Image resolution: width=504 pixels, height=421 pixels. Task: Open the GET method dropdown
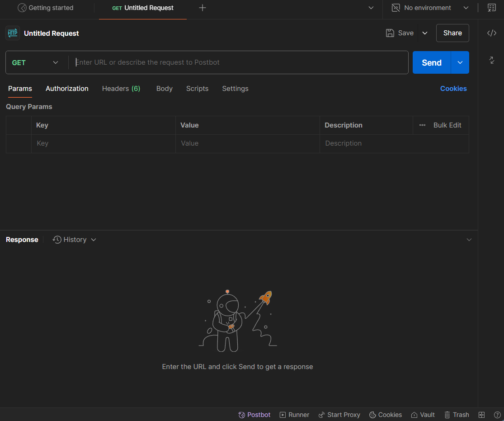[36, 62]
